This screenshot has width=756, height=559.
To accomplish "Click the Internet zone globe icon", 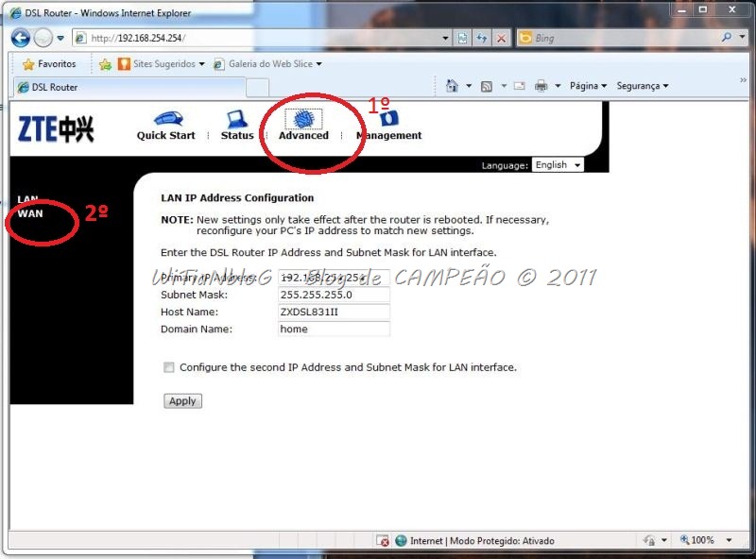I will tap(401, 541).
